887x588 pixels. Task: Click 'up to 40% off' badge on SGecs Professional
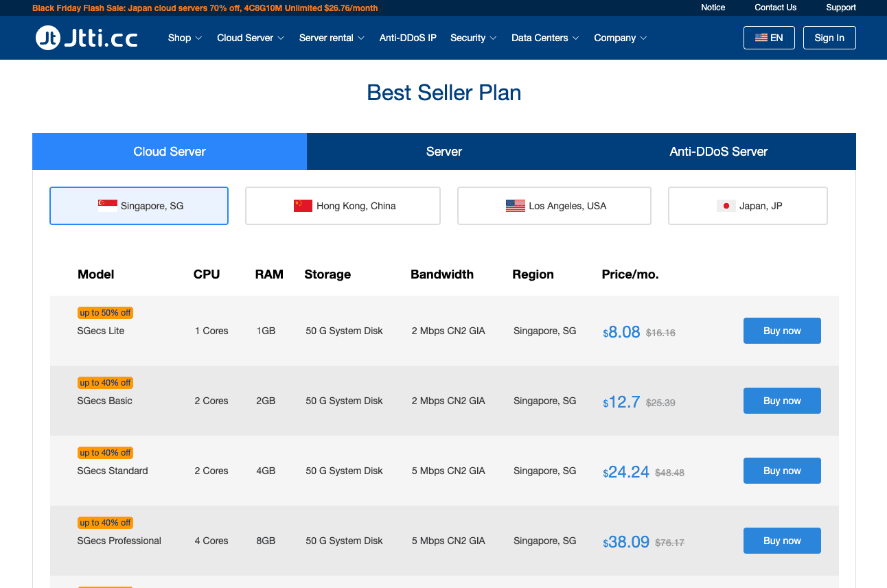click(x=105, y=523)
